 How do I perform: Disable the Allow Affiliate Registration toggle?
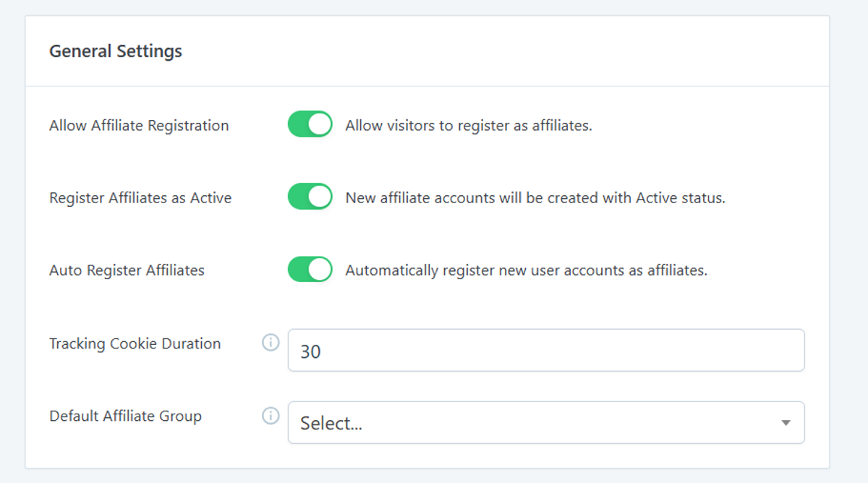pyautogui.click(x=310, y=124)
